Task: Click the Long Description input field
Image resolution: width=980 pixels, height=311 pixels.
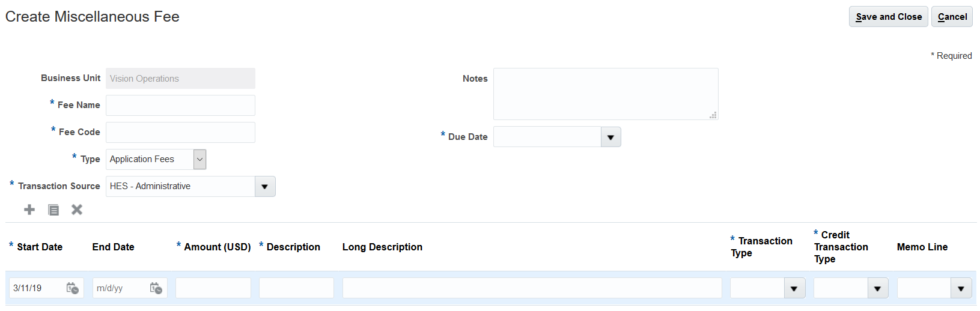Action: point(532,288)
